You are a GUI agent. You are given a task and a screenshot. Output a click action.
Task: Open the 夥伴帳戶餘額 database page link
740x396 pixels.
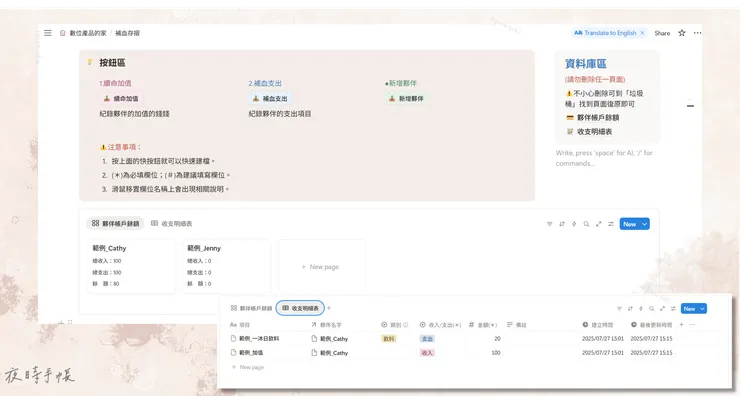[x=593, y=118]
